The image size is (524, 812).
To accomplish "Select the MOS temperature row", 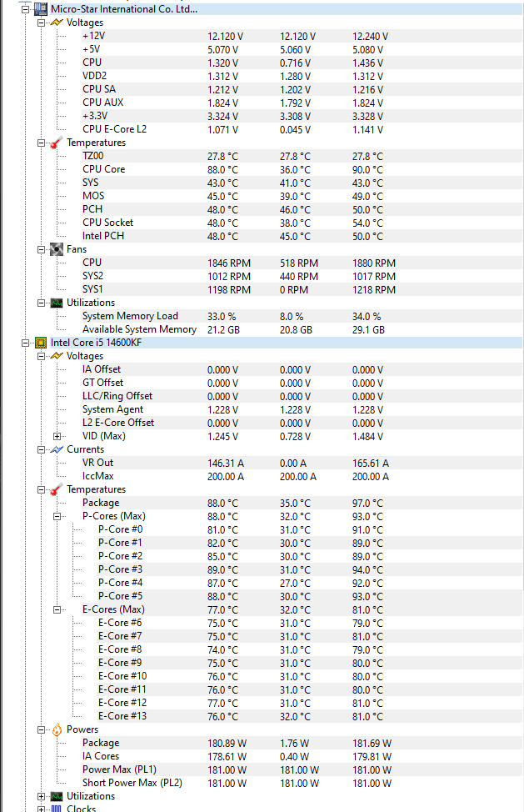I will [301, 196].
